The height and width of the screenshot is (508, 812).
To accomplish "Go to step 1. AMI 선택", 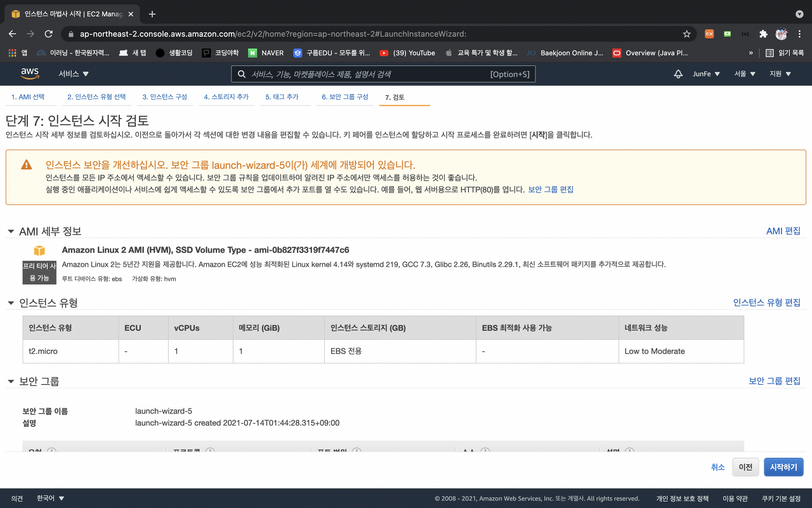I will (28, 97).
